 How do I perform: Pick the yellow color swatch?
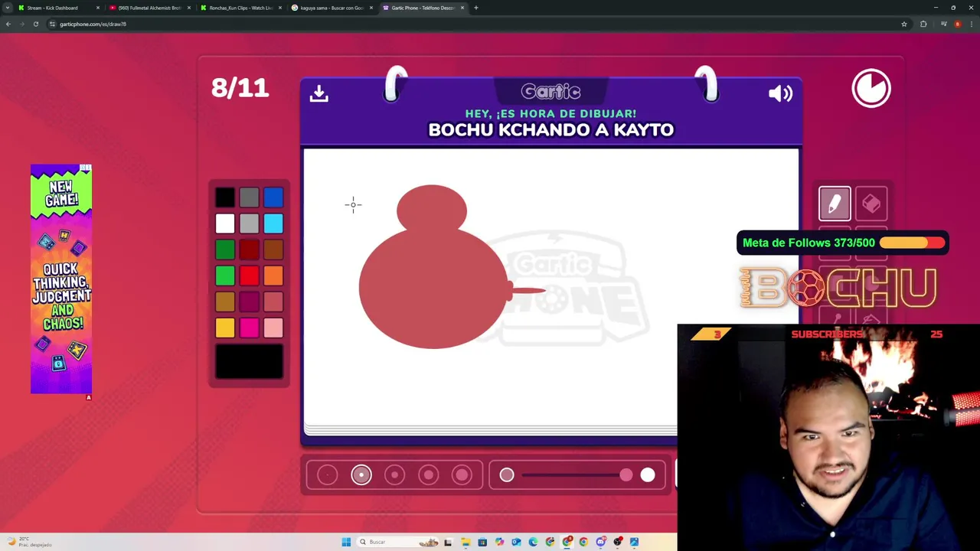[x=225, y=328]
